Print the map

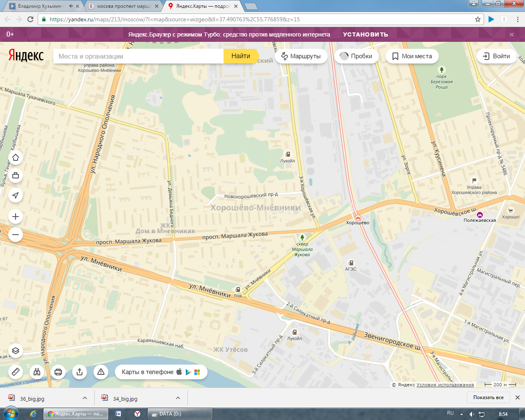tap(58, 372)
